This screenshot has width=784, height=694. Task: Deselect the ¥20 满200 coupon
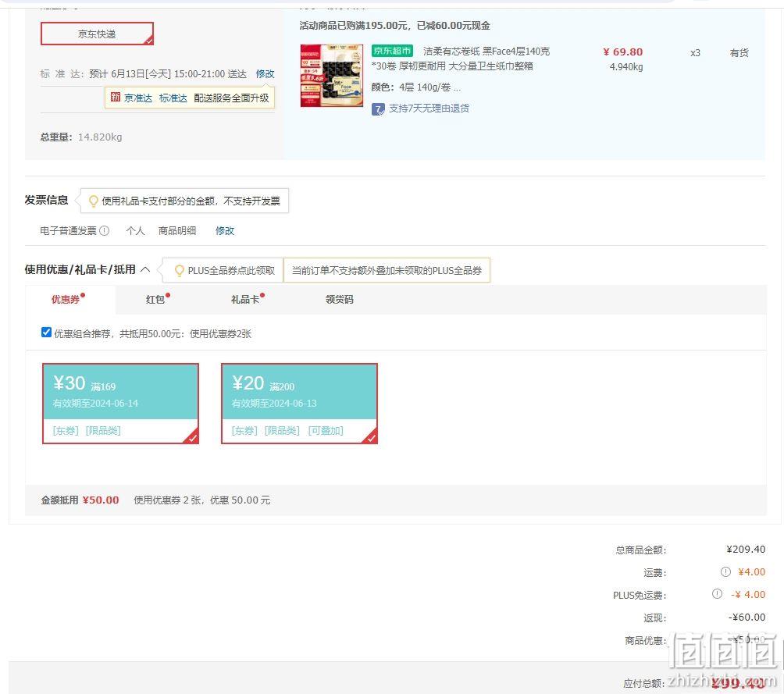pyautogui.click(x=300, y=404)
